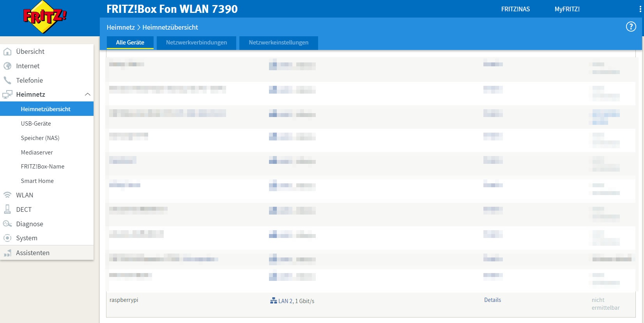Click the Assistenten wizard icon
Image resolution: width=644 pixels, height=323 pixels.
pyautogui.click(x=7, y=253)
